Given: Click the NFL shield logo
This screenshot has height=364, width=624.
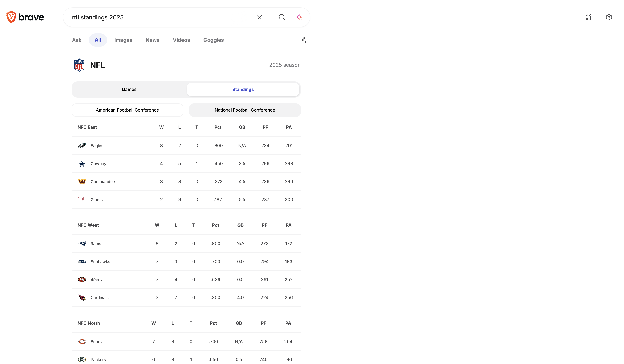Looking at the screenshot, I should 79,65.
